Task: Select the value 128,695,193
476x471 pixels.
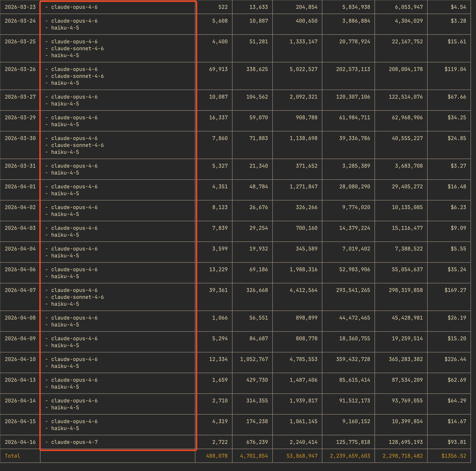Action: (x=406, y=442)
